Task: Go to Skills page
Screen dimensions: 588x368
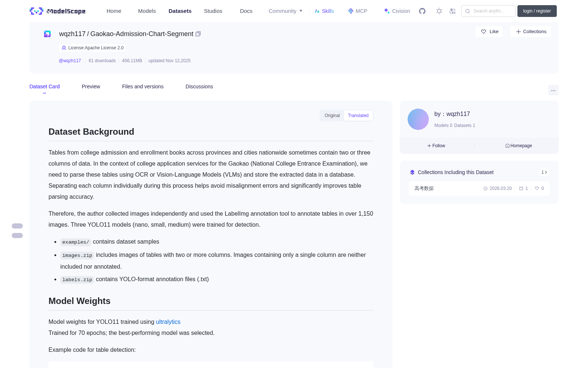Action: click(x=324, y=11)
